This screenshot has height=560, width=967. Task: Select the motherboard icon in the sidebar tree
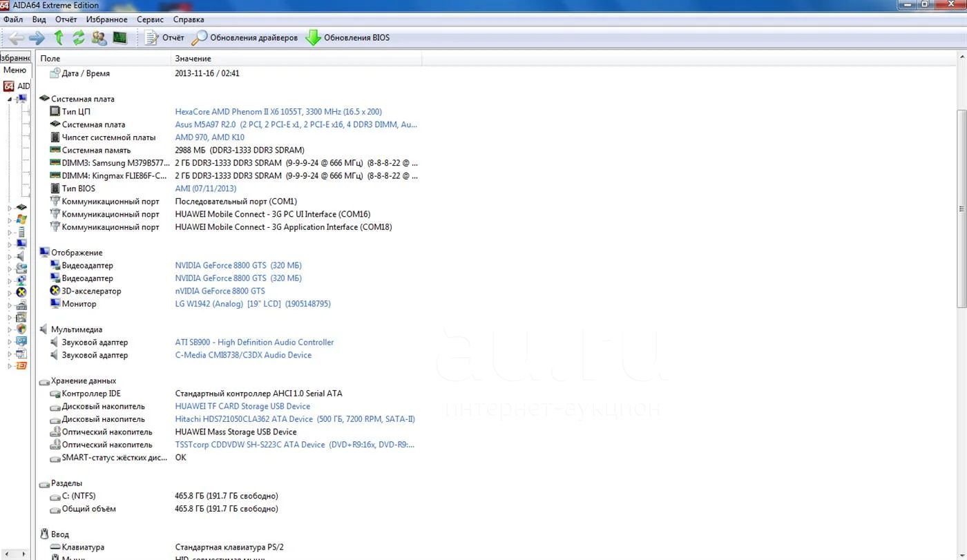[21, 207]
